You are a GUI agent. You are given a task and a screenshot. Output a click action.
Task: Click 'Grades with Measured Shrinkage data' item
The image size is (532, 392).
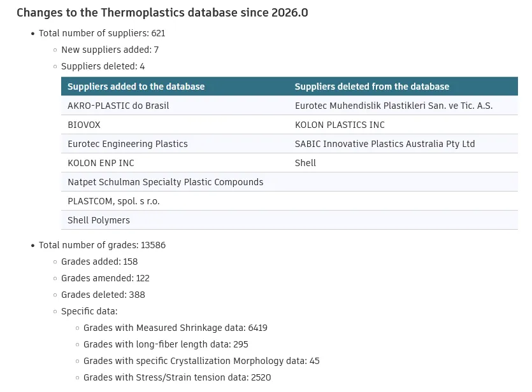click(x=175, y=328)
